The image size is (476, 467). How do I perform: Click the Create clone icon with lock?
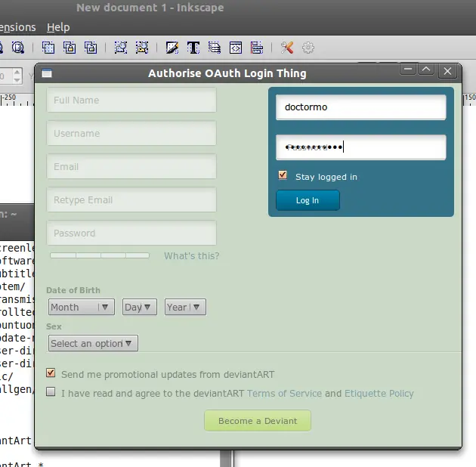tap(70, 48)
